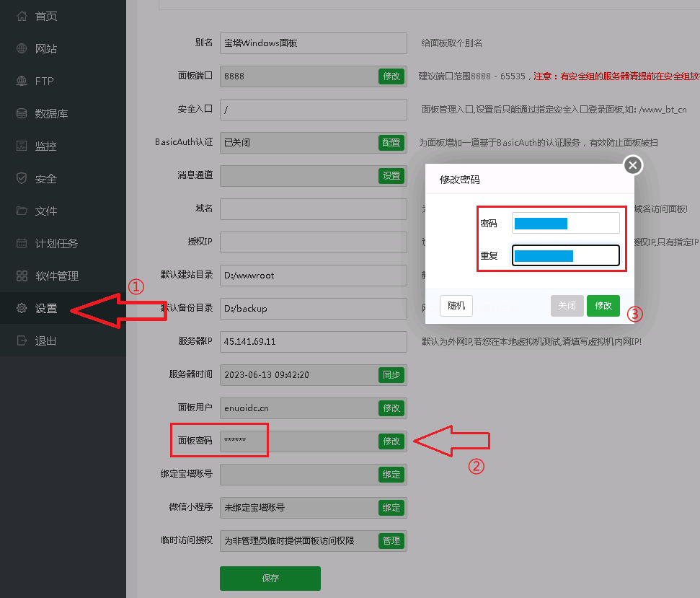Screen dimensions: 700x598
Task: Click the green 保存 save button
Action: click(x=270, y=579)
